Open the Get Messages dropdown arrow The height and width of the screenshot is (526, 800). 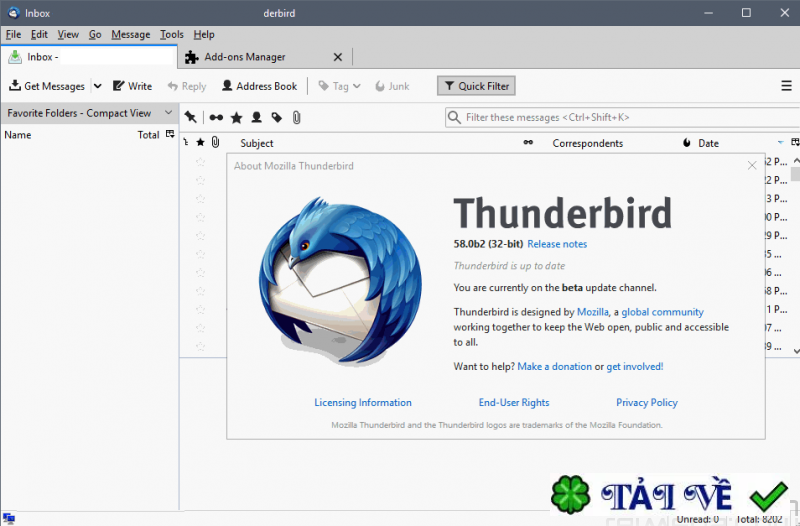click(97, 86)
